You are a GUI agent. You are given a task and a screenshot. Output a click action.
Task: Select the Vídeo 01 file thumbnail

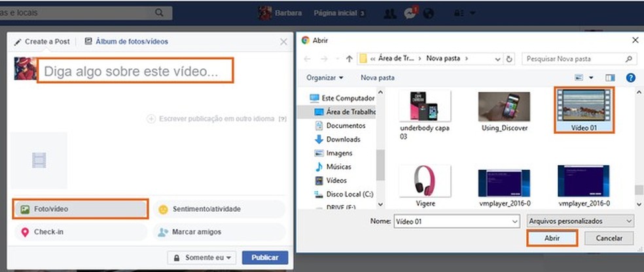pyautogui.click(x=584, y=110)
